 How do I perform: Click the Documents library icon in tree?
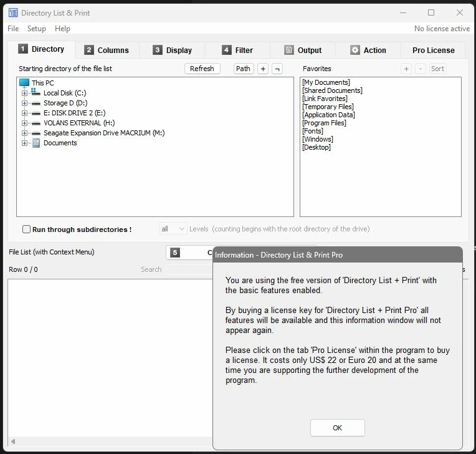pyautogui.click(x=36, y=143)
